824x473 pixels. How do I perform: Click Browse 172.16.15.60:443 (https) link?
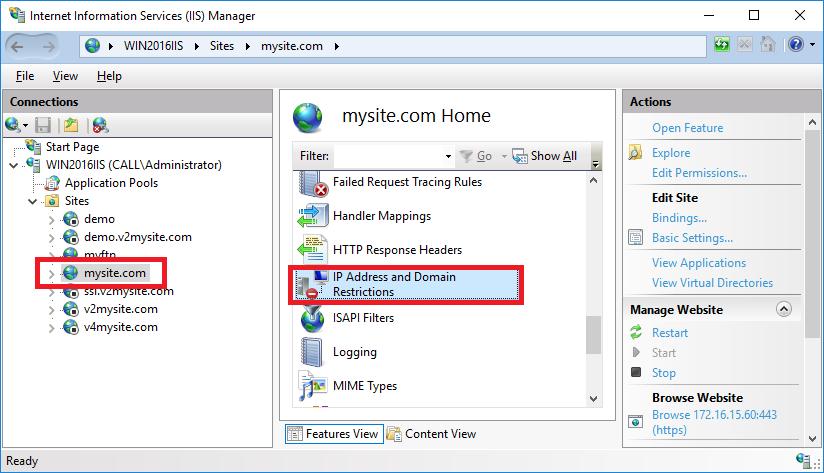pyautogui.click(x=714, y=422)
